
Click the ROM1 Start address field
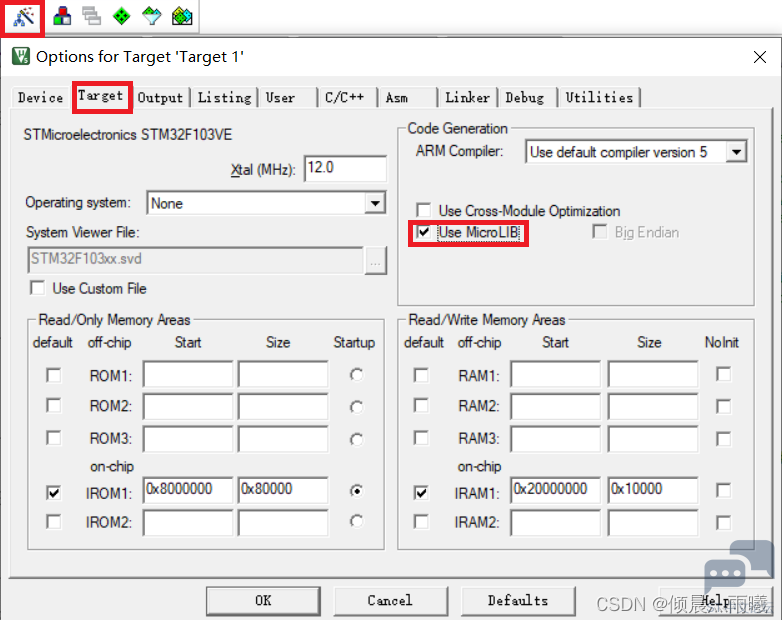[188, 374]
